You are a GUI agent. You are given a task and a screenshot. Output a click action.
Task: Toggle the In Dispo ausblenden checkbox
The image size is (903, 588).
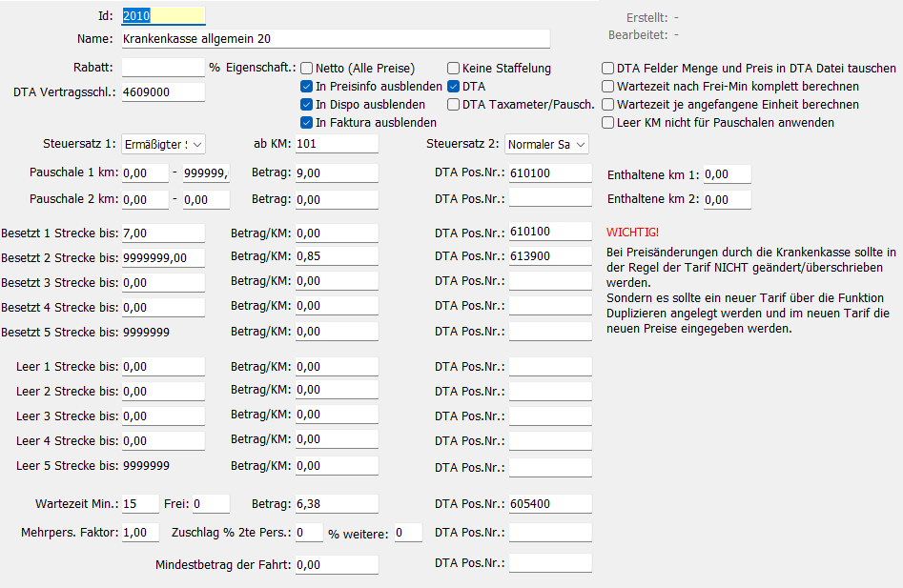[x=307, y=105]
